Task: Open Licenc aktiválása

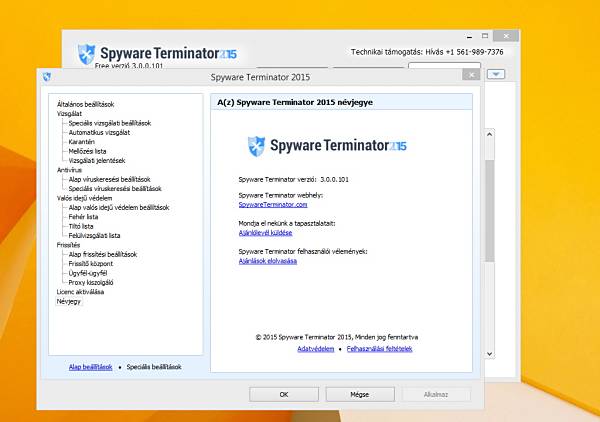Action: pyautogui.click(x=80, y=292)
